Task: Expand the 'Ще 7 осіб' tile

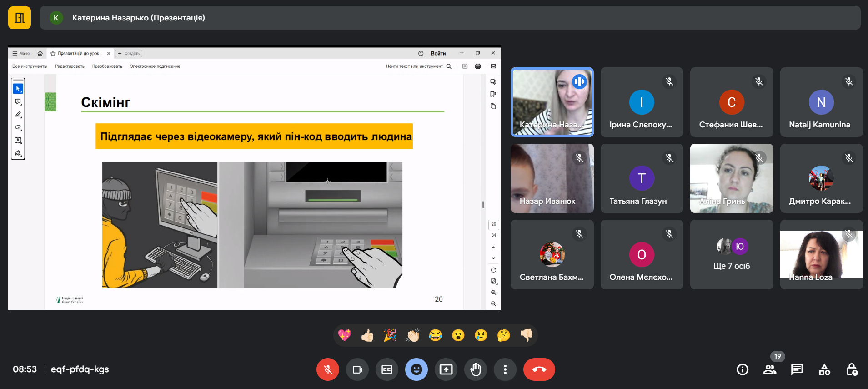Action: tap(732, 255)
